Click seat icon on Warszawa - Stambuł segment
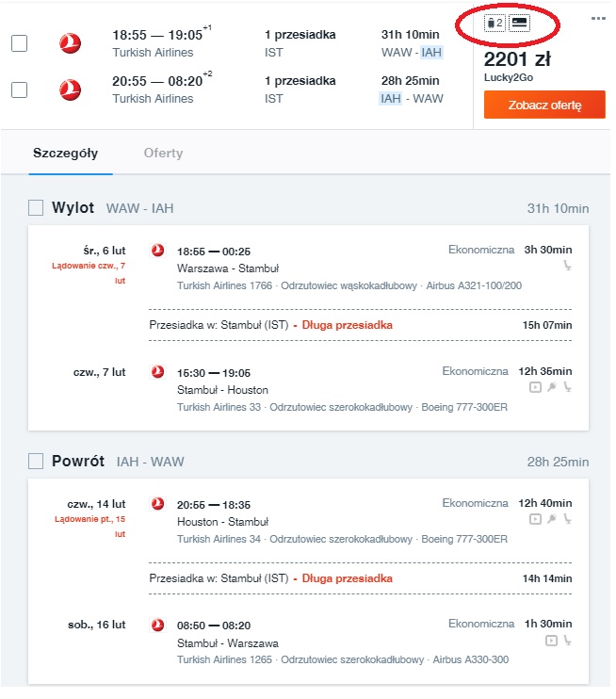 [567, 266]
